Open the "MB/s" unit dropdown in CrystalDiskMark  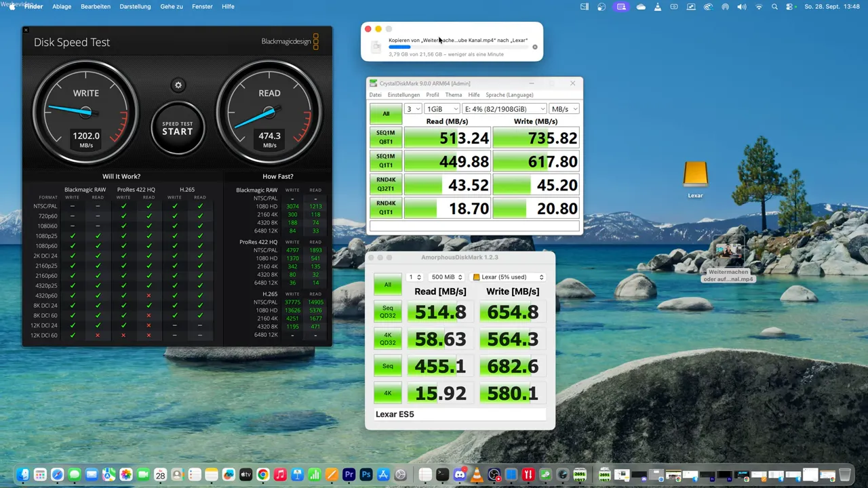pyautogui.click(x=564, y=108)
